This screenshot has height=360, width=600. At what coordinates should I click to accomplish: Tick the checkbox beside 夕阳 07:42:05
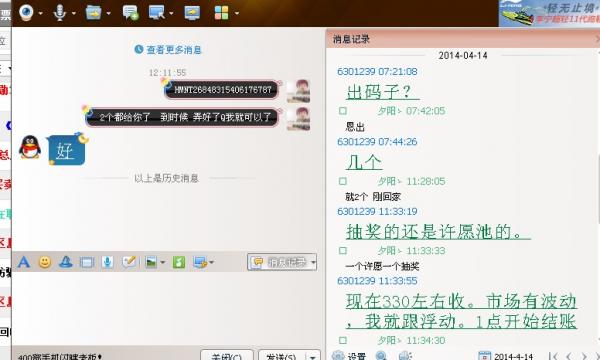click(x=343, y=111)
